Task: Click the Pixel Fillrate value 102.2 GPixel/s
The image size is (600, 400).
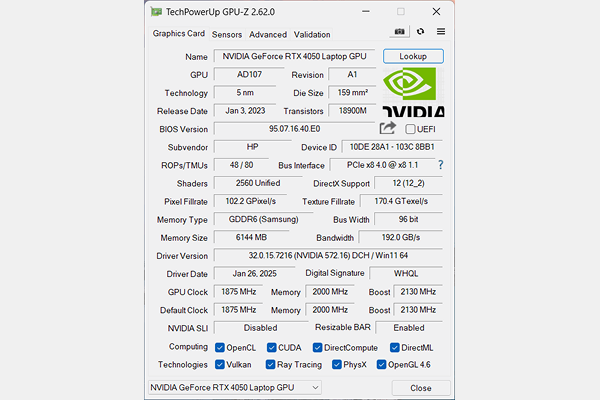Action: [251, 201]
